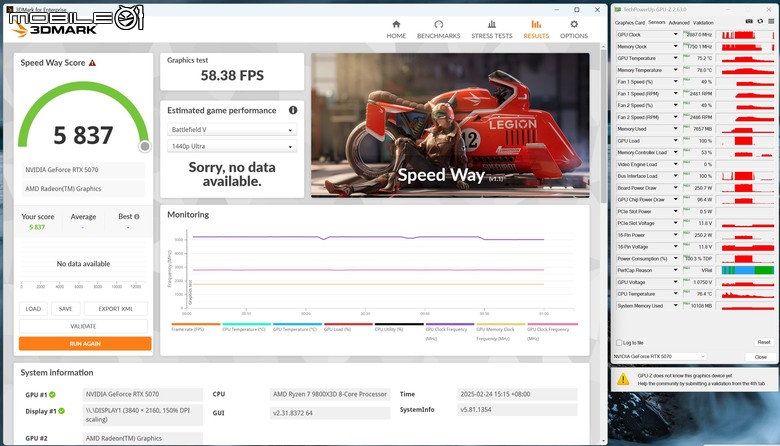The height and width of the screenshot is (446, 780).
Task: Click the gray marker on the score gauge
Action: 145,146
